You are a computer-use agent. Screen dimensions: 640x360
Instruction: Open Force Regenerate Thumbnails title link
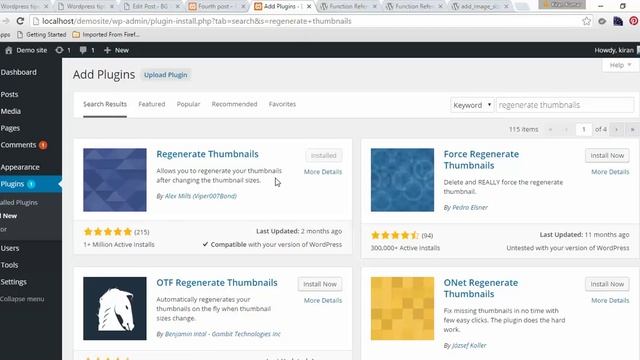coord(481,160)
